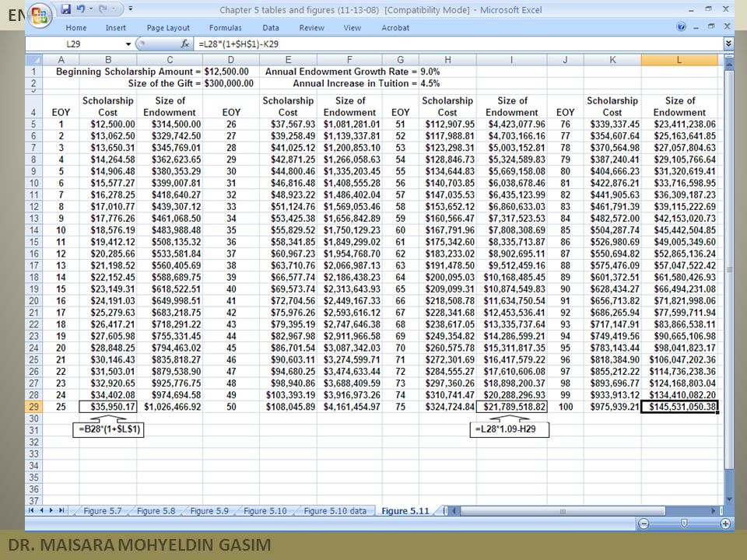Viewport: 747px width, 560px height.
Task: Open the Acrobat ribbon tab
Action: pos(395,28)
